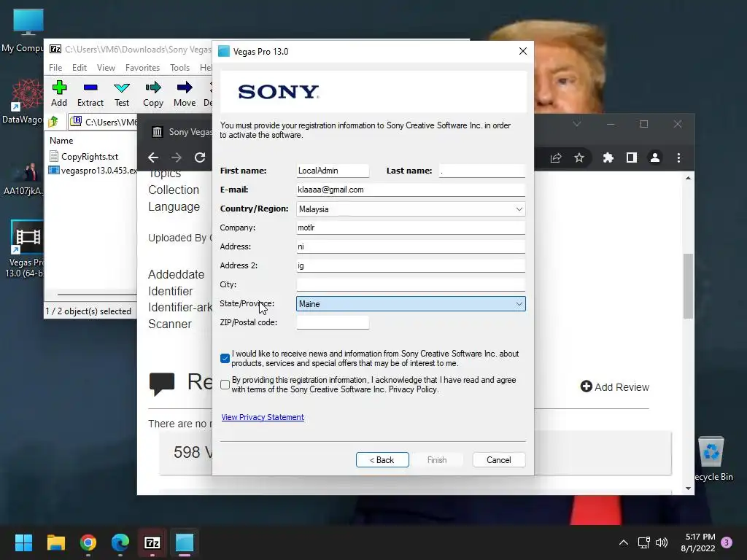Click the Back button in installer
The image size is (747, 560).
(382, 460)
